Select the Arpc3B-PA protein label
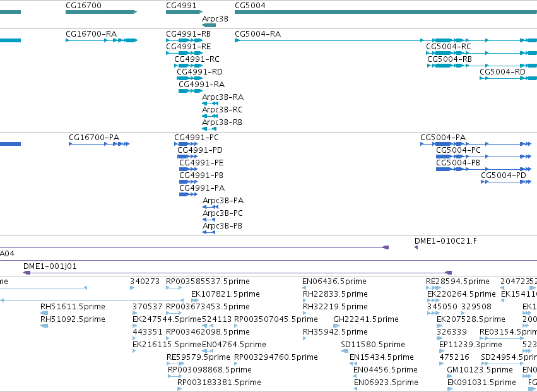Screen dimensions: 537x392 tap(223, 201)
